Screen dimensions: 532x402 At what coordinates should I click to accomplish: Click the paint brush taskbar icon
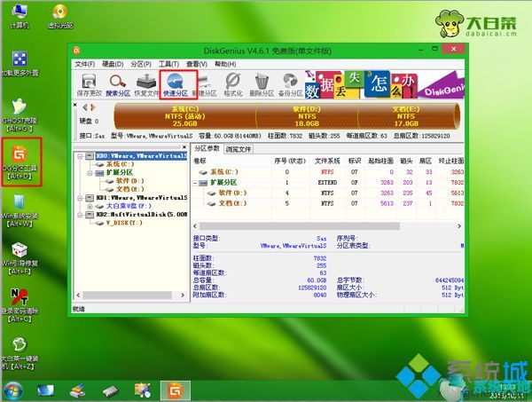coord(78,390)
